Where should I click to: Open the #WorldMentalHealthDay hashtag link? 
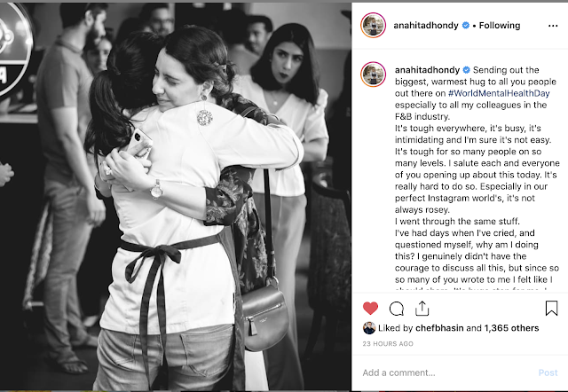(499, 93)
